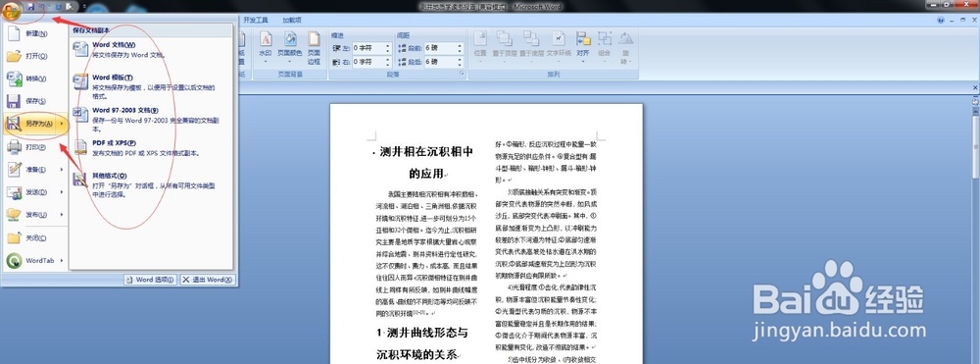This screenshot has height=364, width=980.
Task: Click Word 选项(I) button
Action: (x=150, y=280)
